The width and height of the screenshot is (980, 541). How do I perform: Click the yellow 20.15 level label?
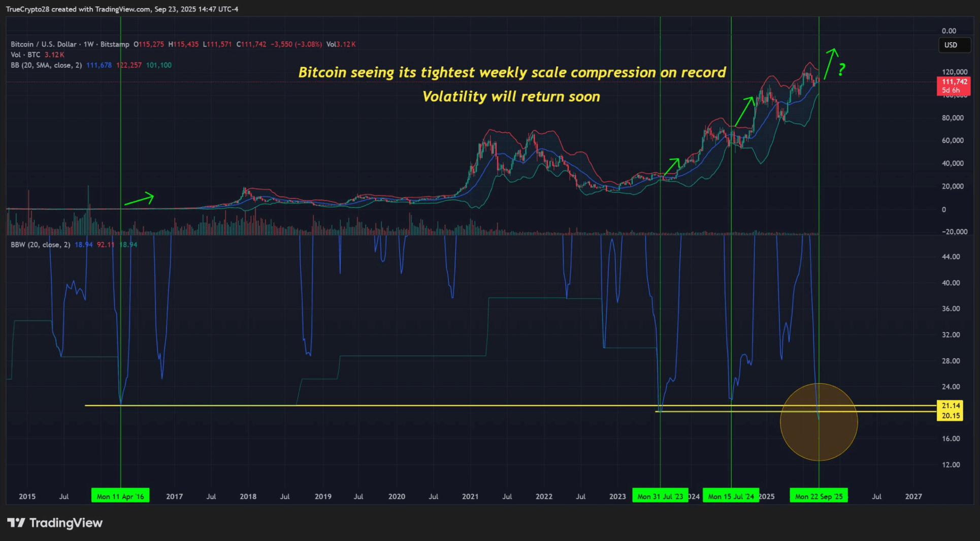951,416
